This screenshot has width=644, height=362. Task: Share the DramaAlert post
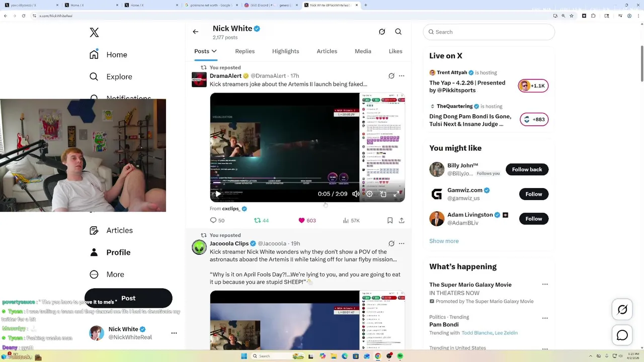point(401,220)
